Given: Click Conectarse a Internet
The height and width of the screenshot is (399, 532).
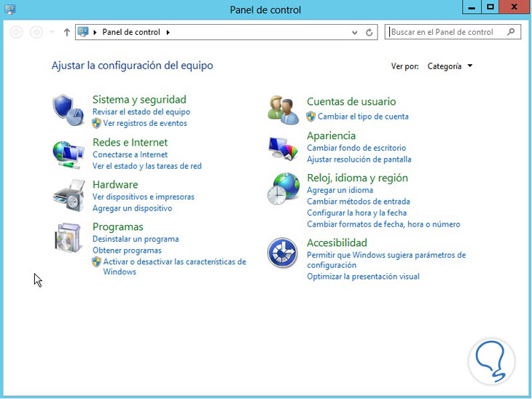Looking at the screenshot, I should (x=130, y=154).
